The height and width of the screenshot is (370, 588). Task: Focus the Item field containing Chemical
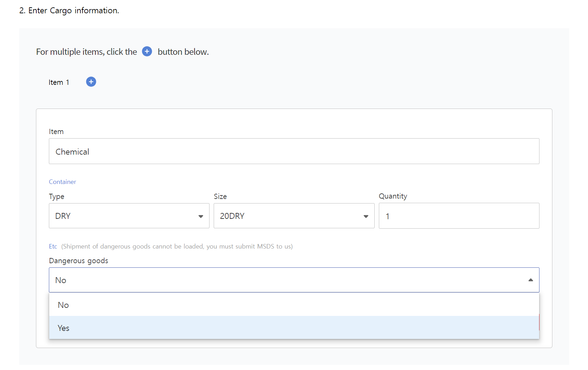[x=294, y=151]
